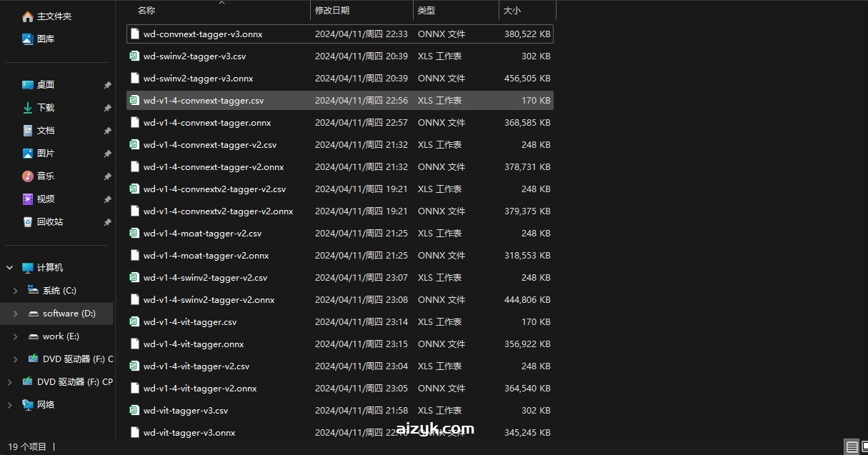Expand the work (E:) drive node
Image resolution: width=868 pixels, height=455 pixels.
[x=16, y=336]
